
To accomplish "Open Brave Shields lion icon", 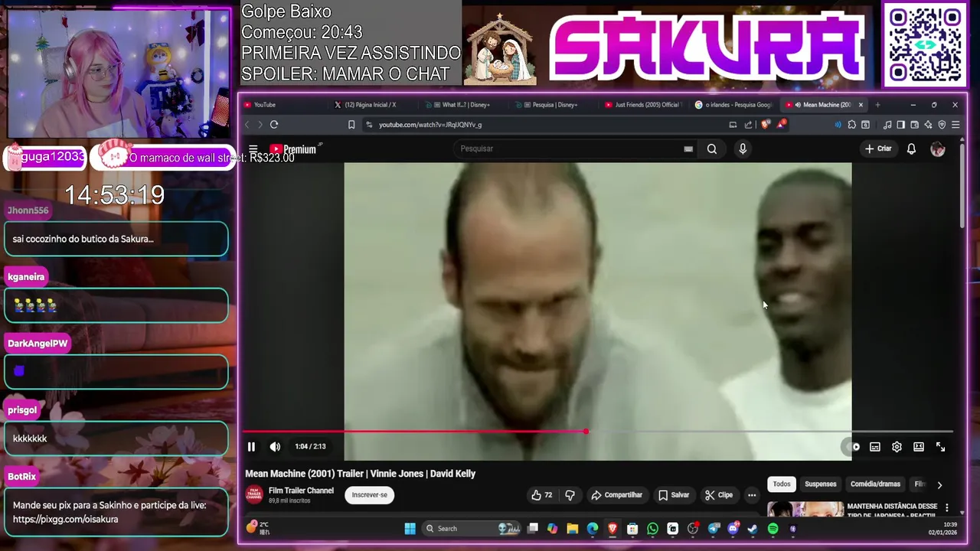I will pyautogui.click(x=765, y=125).
